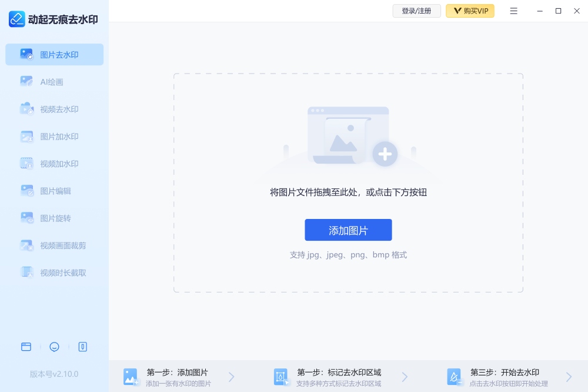Minimize the application window
588x392 pixels.
[x=540, y=11]
